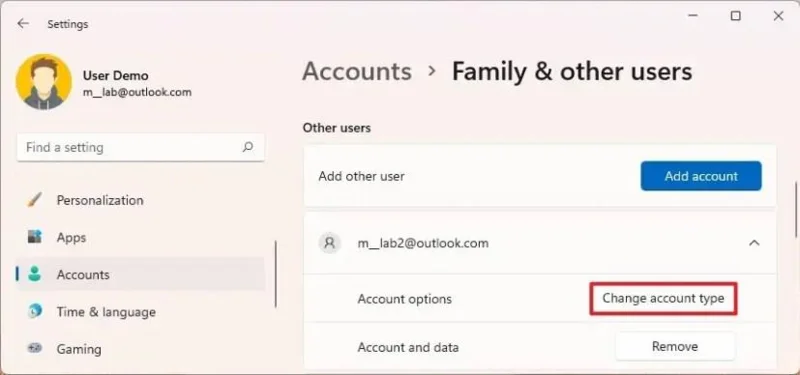Click the main page scrollbar

[797, 209]
